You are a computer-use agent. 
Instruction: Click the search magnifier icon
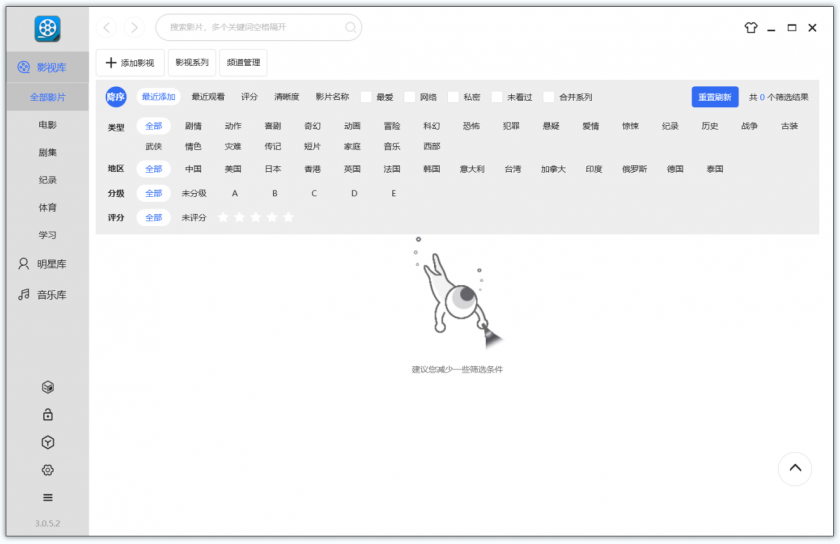click(x=350, y=28)
